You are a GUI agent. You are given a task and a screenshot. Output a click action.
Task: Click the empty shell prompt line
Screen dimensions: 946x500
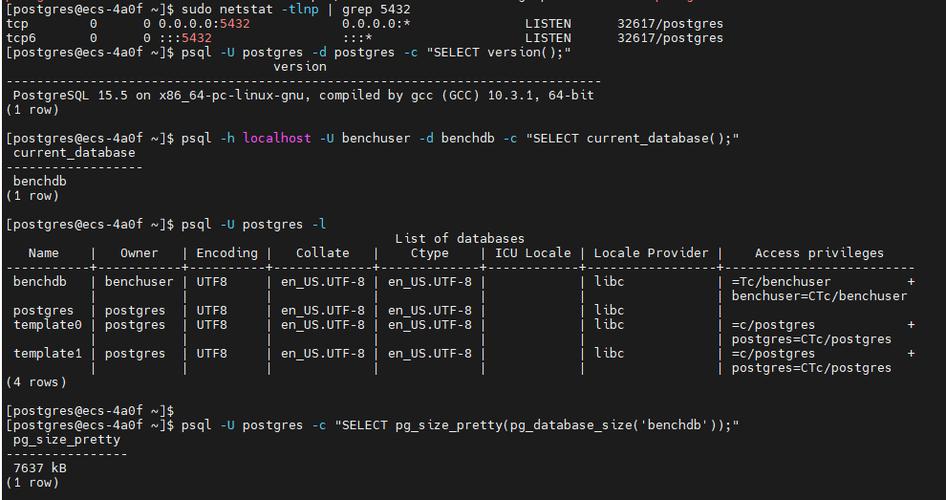coord(90,411)
